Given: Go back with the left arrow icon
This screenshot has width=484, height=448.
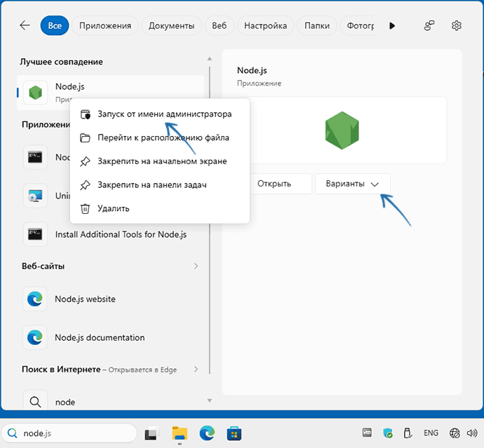Looking at the screenshot, I should pyautogui.click(x=25, y=25).
